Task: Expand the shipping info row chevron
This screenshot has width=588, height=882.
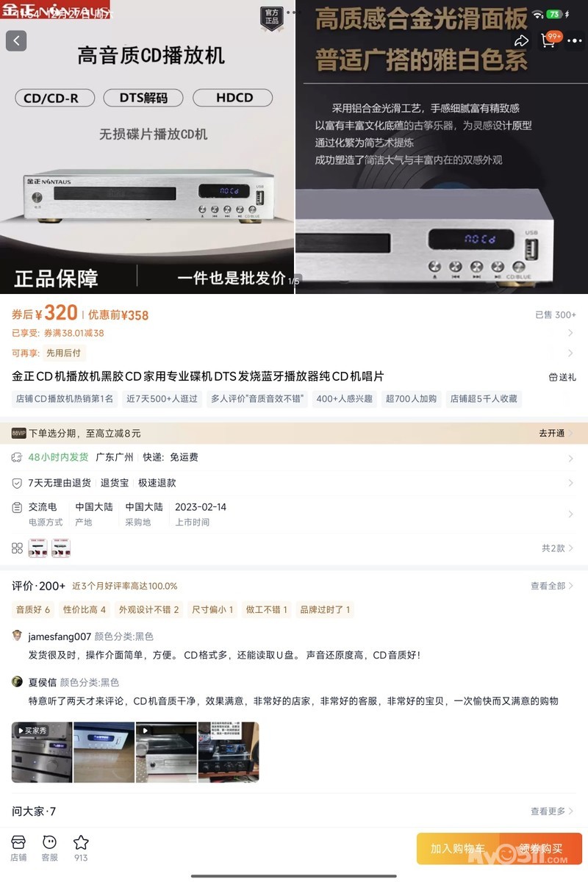Action: pos(571,458)
